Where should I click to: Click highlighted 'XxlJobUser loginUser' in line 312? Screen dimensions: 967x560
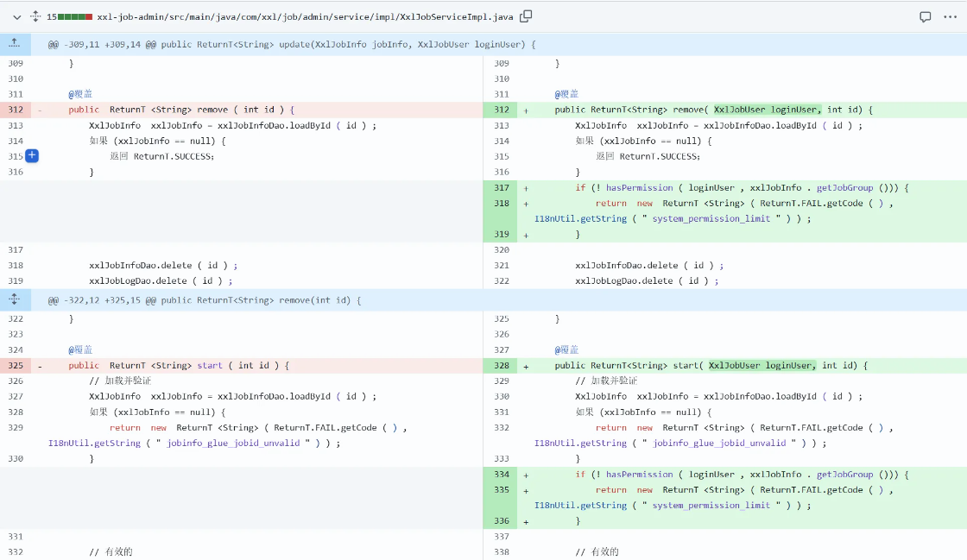tap(767, 110)
